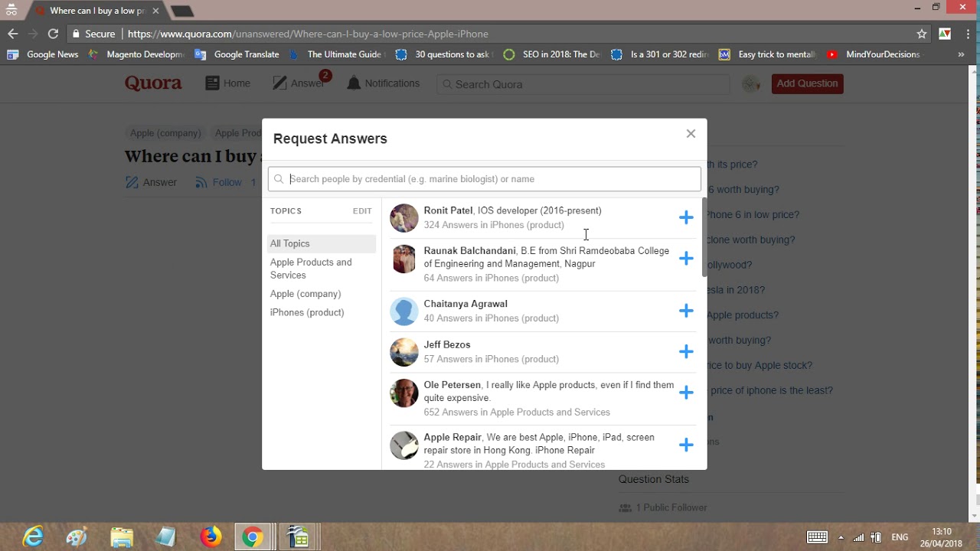Click plus icon for Apple Repair
This screenshot has width=980, height=551.
pyautogui.click(x=686, y=445)
